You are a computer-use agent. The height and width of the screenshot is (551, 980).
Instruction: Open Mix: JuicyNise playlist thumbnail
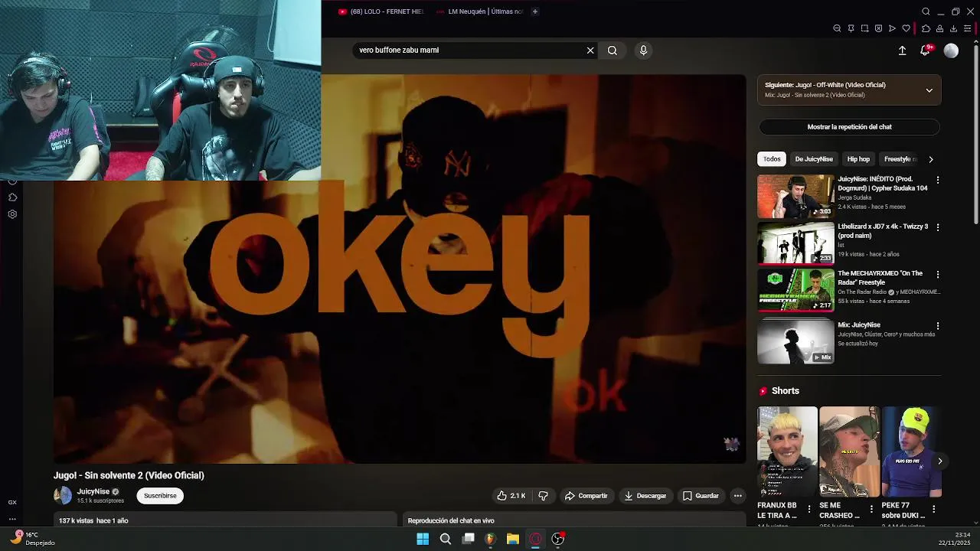pyautogui.click(x=795, y=341)
